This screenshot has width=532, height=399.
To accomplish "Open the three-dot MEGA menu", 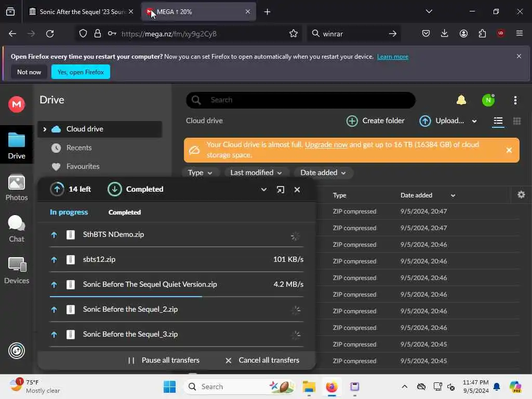I will pyautogui.click(x=515, y=100).
